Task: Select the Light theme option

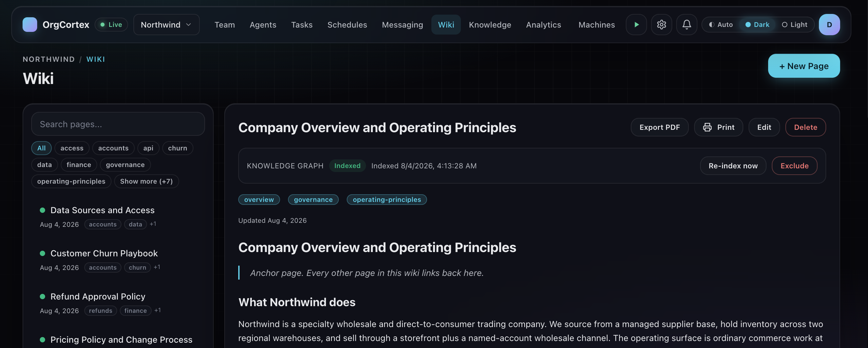Action: 794,25
